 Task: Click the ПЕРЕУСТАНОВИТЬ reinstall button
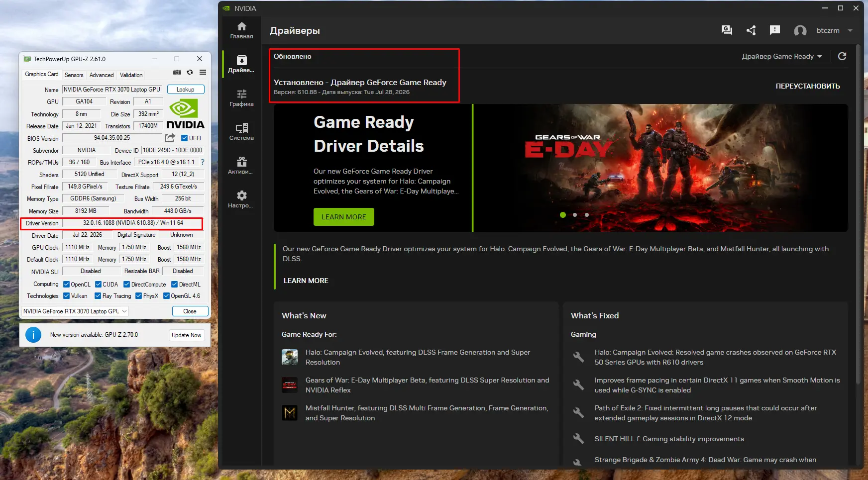point(808,86)
